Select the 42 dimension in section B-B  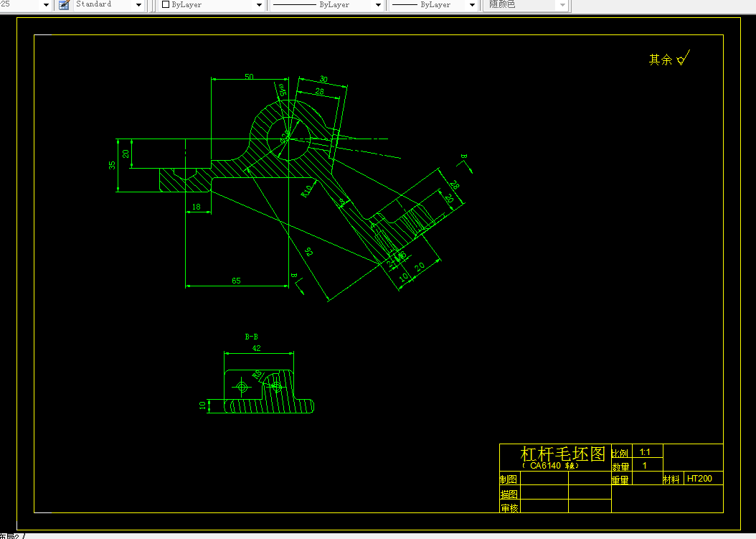[x=257, y=348]
